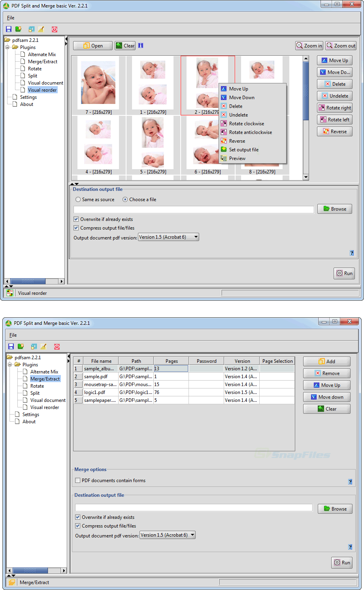The width and height of the screenshot is (364, 590).
Task: Click the green folder load icon in the Merge/Extract window
Action: 21,347
